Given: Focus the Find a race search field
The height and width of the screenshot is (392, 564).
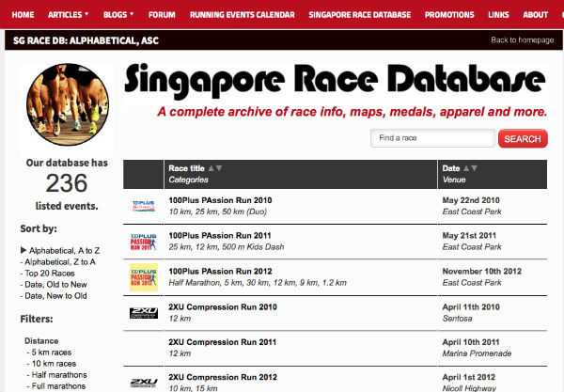Looking at the screenshot, I should (x=432, y=138).
